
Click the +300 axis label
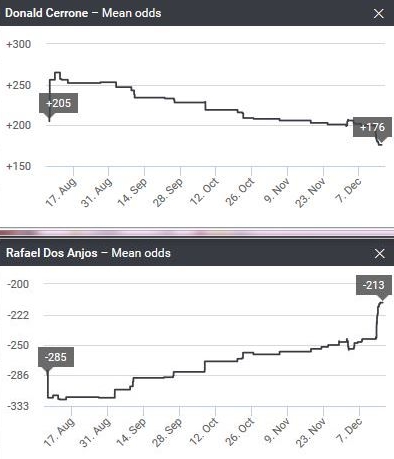pyautogui.click(x=19, y=44)
